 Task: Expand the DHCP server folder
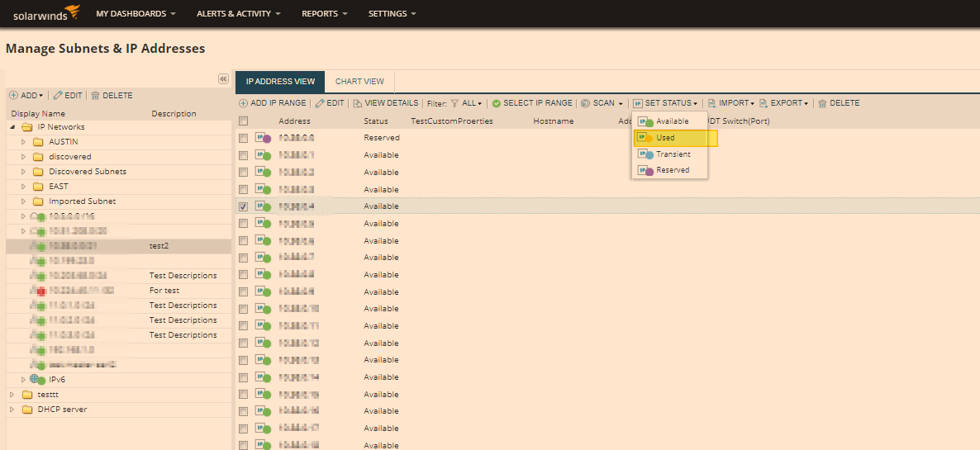(12, 410)
